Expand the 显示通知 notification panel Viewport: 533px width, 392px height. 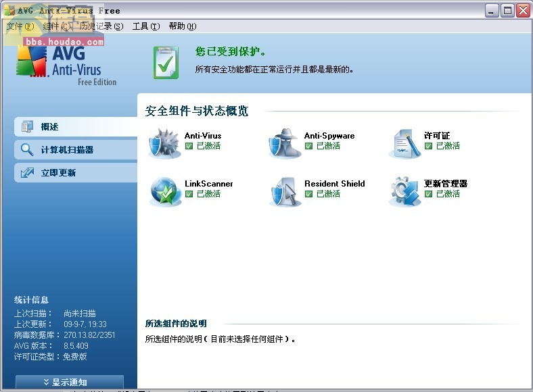[x=70, y=382]
